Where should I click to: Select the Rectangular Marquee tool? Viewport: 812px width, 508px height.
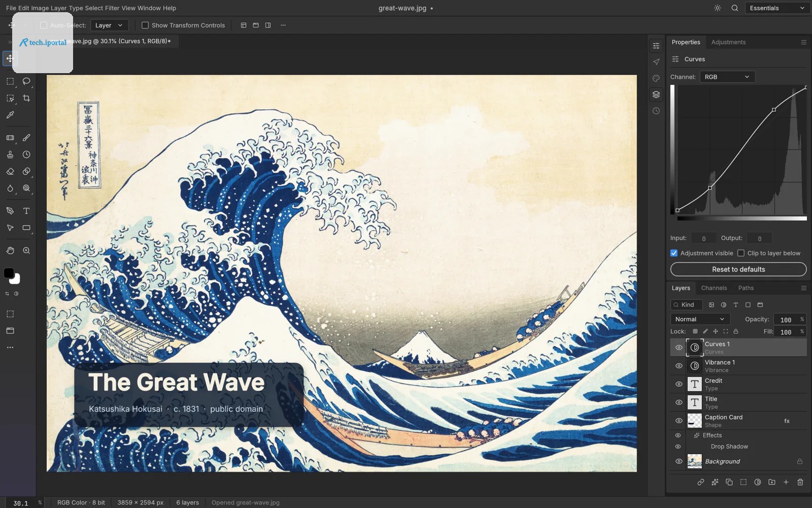point(10,81)
